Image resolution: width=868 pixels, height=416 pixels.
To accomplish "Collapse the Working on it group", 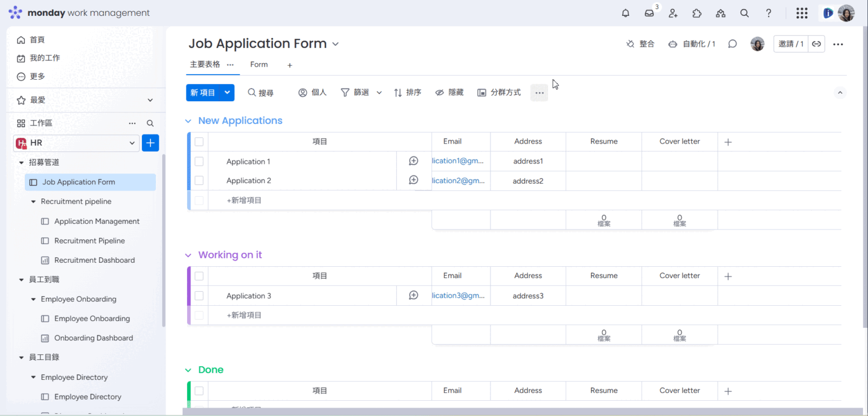I will pos(188,255).
